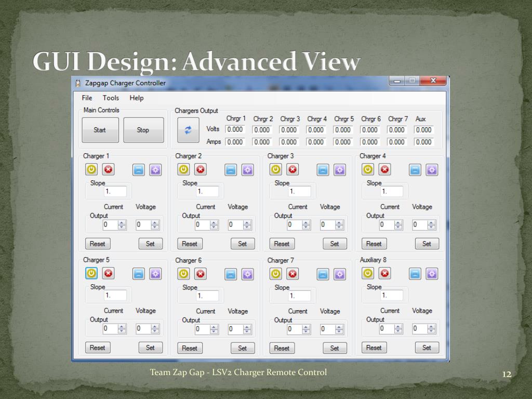Click Reset in the Charger 6 panel

(190, 348)
